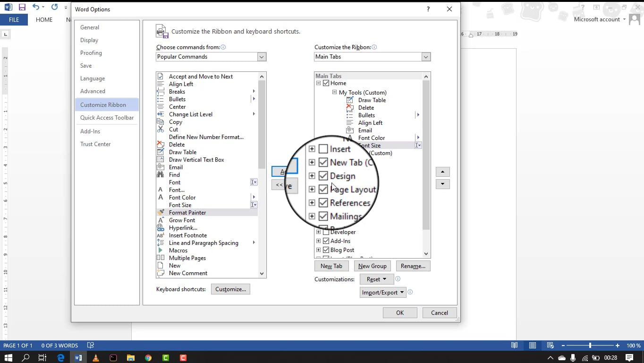
Task: Click the New Group button
Action: point(373,266)
